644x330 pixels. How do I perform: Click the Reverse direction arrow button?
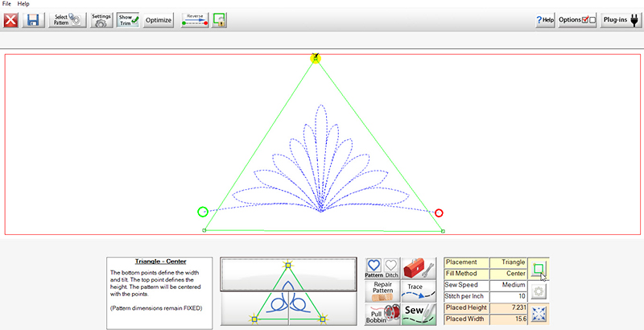pyautogui.click(x=195, y=19)
